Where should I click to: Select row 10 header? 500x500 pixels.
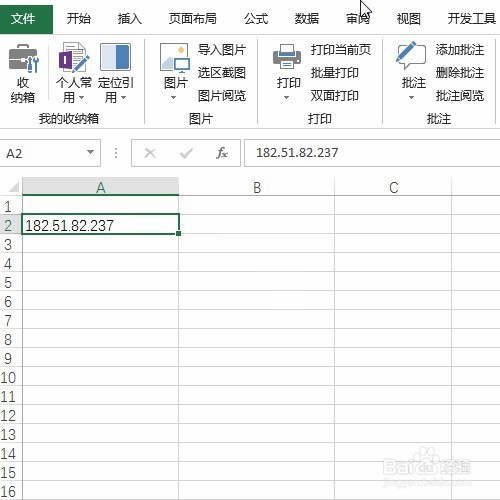coord(11,376)
